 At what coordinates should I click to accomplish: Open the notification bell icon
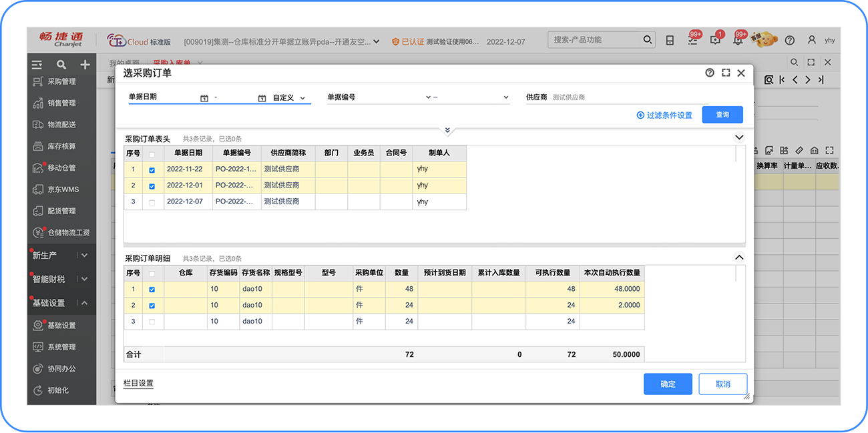[738, 41]
